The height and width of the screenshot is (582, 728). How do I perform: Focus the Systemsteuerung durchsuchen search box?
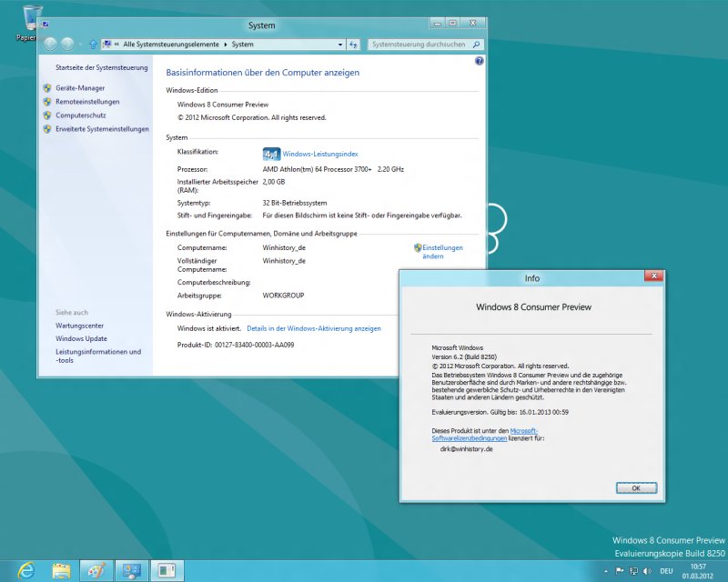[420, 45]
